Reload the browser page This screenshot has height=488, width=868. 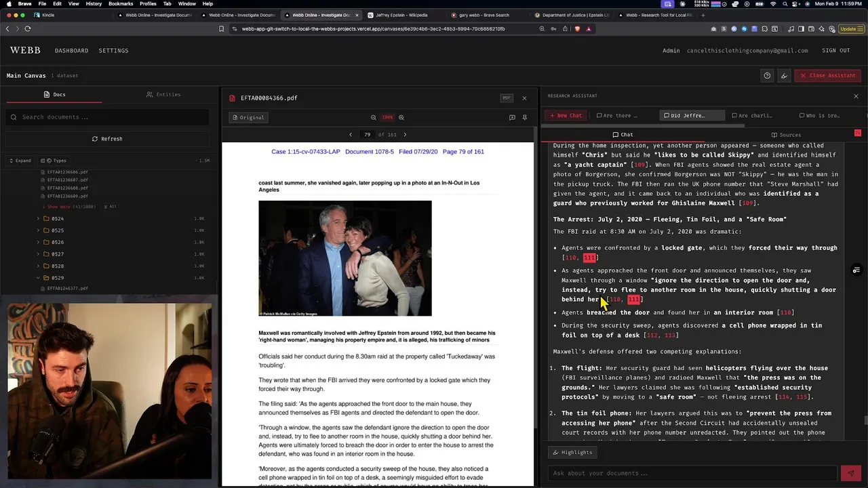(28, 28)
